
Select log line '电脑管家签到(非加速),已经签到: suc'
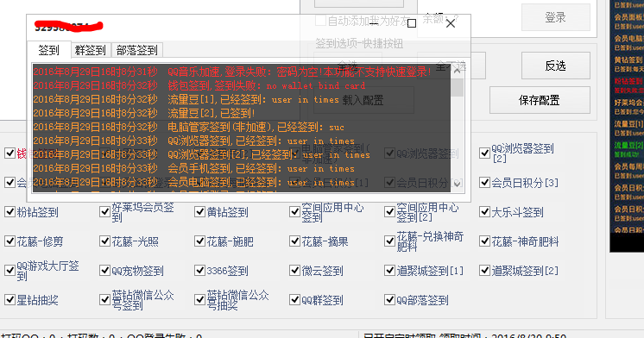188,127
